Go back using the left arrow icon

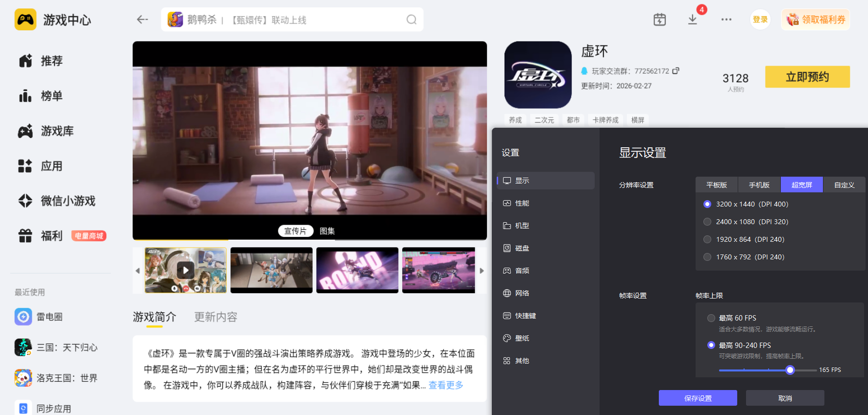(x=142, y=20)
